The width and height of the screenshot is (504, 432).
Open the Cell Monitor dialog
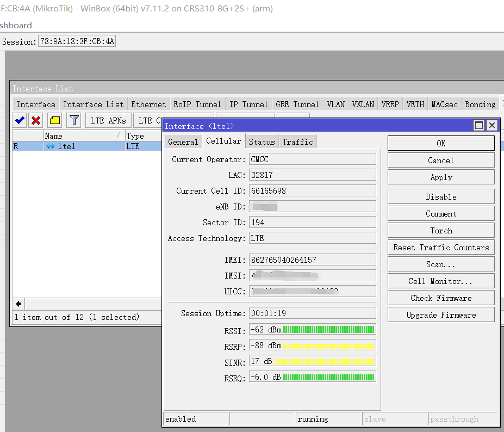(x=440, y=281)
